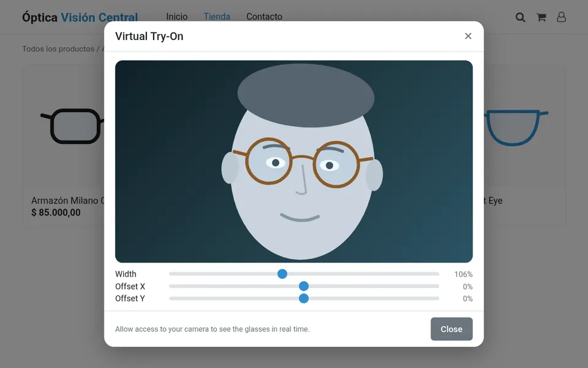This screenshot has width=588, height=368.
Task: Click the Offset X value 0%
Action: pyautogui.click(x=467, y=286)
